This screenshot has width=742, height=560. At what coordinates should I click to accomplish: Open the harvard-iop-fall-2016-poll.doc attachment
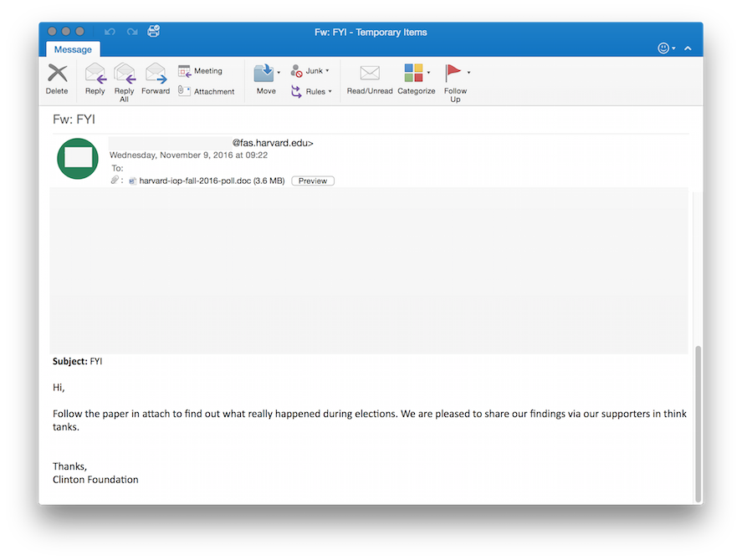click(x=194, y=181)
